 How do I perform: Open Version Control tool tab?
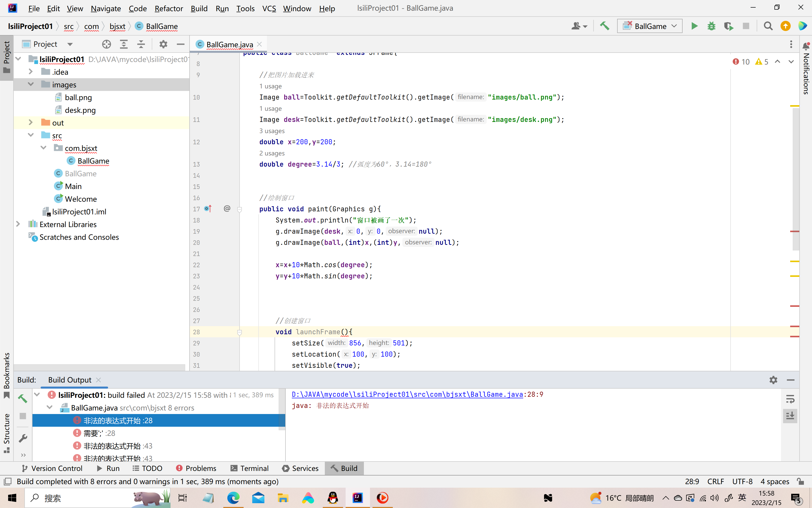pos(52,468)
